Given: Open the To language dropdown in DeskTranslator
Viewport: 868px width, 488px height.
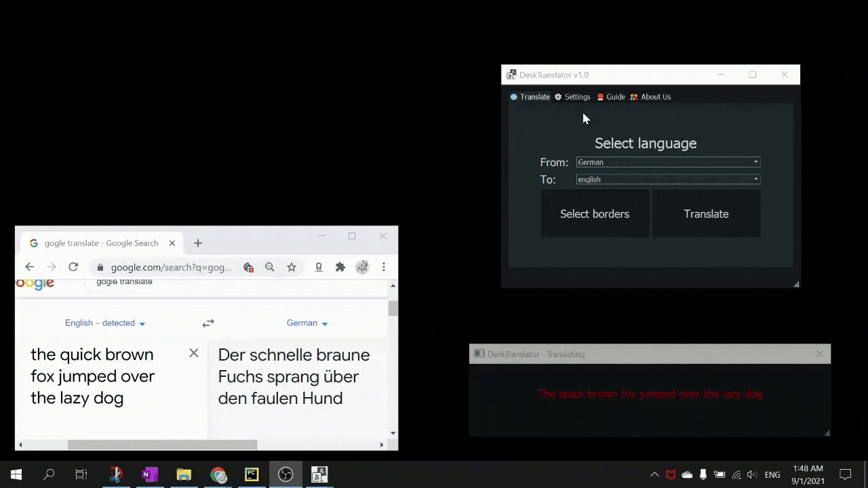Looking at the screenshot, I should pos(668,179).
